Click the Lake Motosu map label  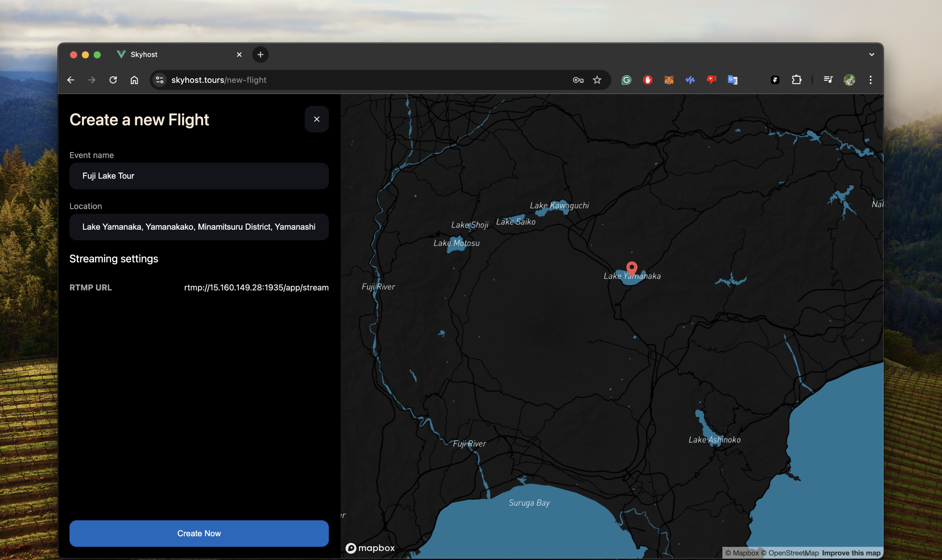(456, 243)
